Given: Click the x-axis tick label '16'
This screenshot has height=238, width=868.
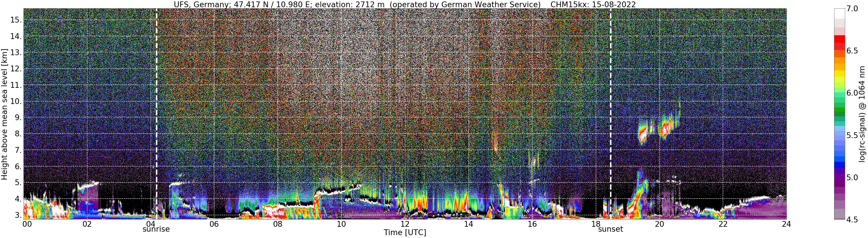Looking at the screenshot, I should [x=532, y=224].
